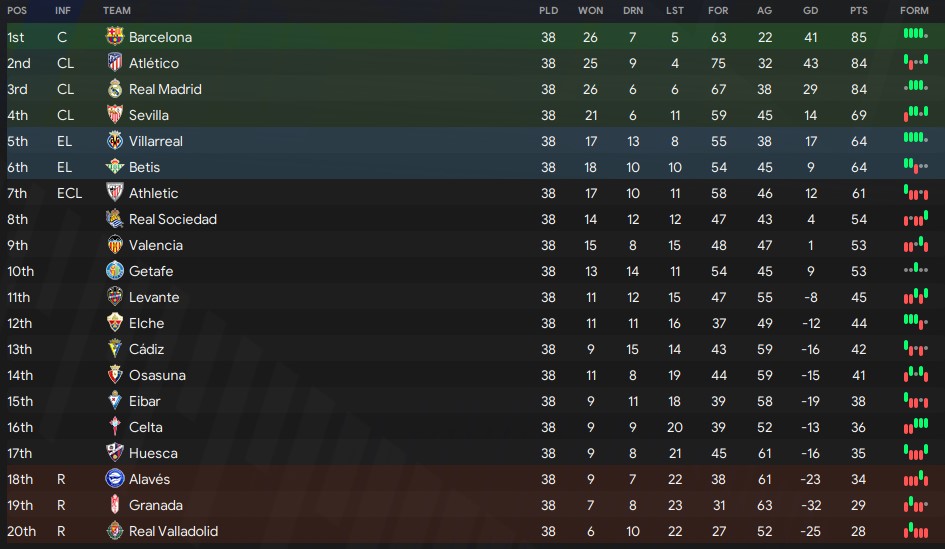The image size is (945, 549).
Task: Select the Sevilla club crest
Action: (115, 115)
